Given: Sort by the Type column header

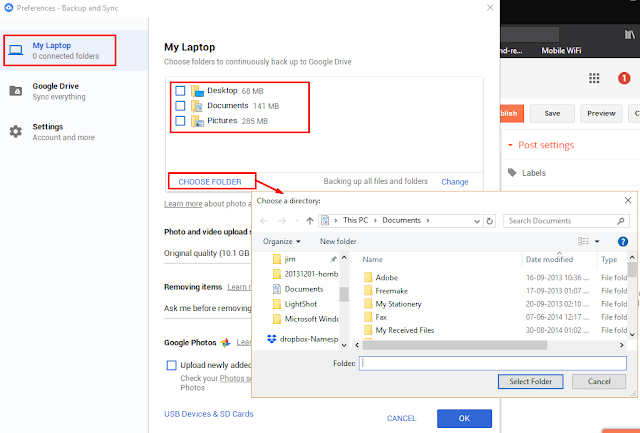Looking at the screenshot, I should 609,259.
